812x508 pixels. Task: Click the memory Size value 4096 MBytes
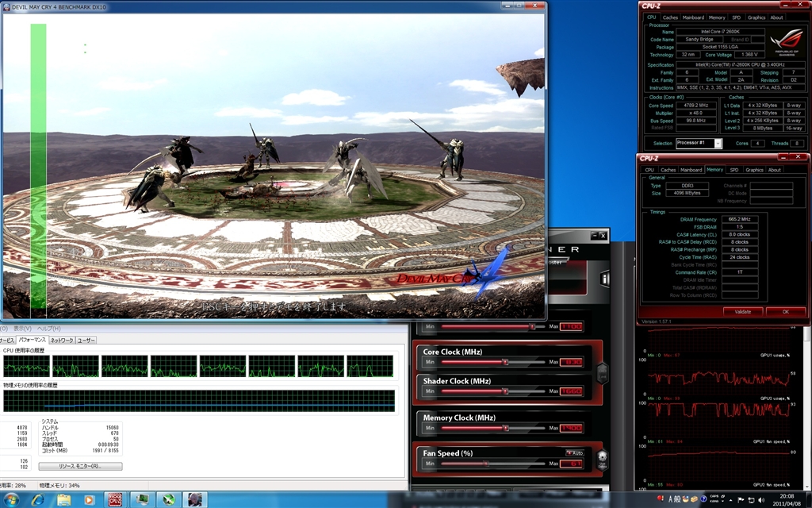[688, 193]
